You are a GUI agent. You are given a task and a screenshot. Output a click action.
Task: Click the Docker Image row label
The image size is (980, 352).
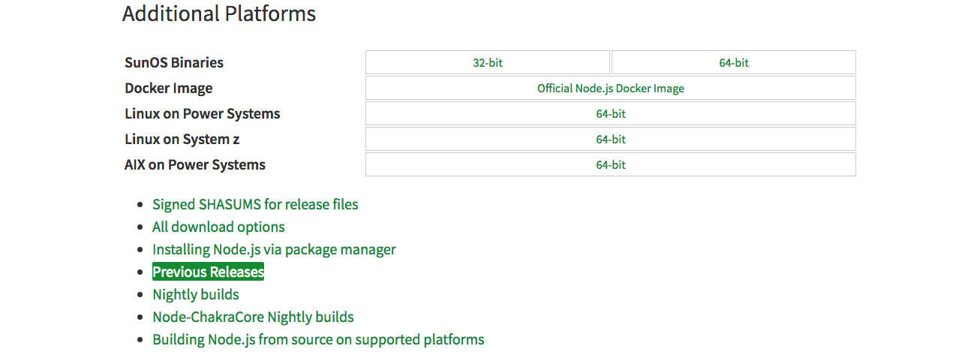point(169,89)
